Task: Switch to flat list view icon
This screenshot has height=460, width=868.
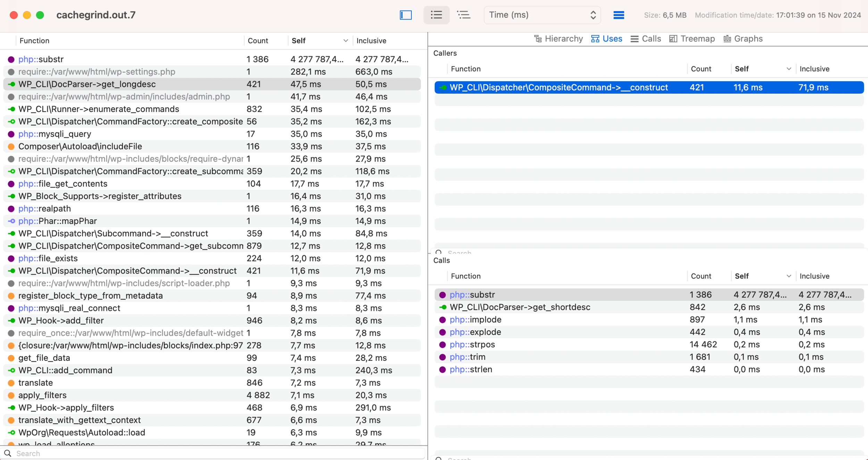Action: 436,15
